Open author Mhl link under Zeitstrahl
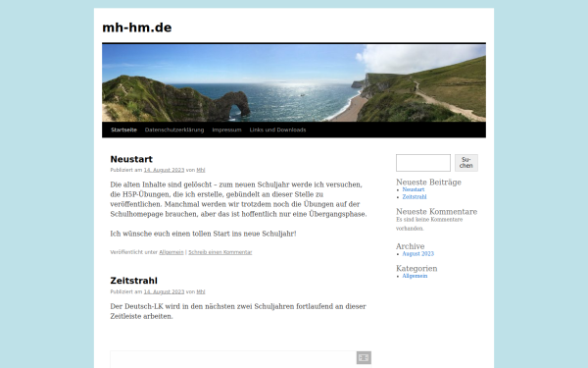This screenshot has height=368, width=588. click(x=201, y=291)
